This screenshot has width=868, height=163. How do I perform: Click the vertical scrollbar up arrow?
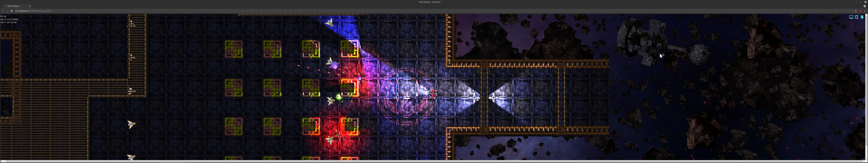pos(866,15)
